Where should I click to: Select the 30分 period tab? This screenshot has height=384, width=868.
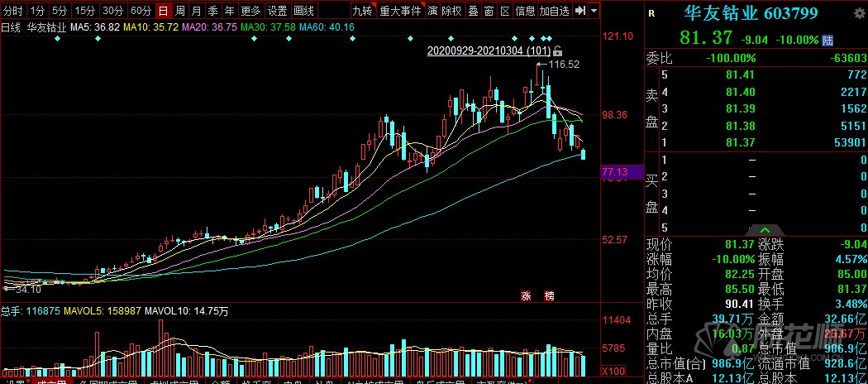coord(113,11)
